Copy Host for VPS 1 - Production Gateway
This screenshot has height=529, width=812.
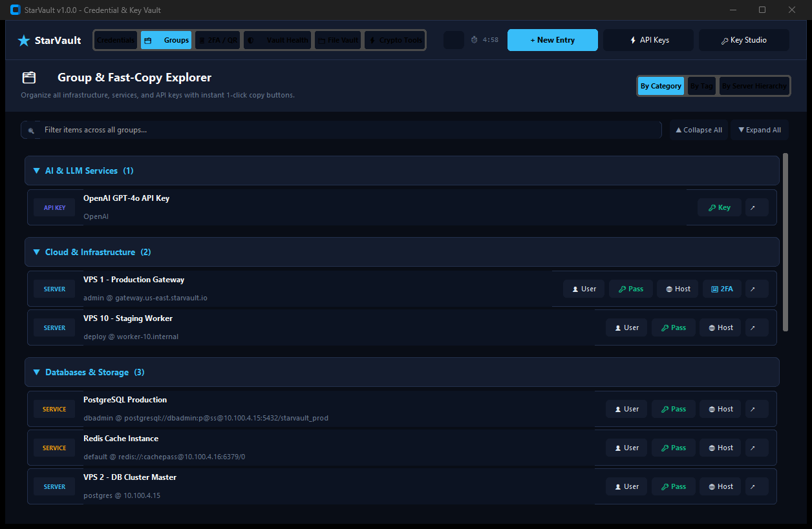pos(678,289)
